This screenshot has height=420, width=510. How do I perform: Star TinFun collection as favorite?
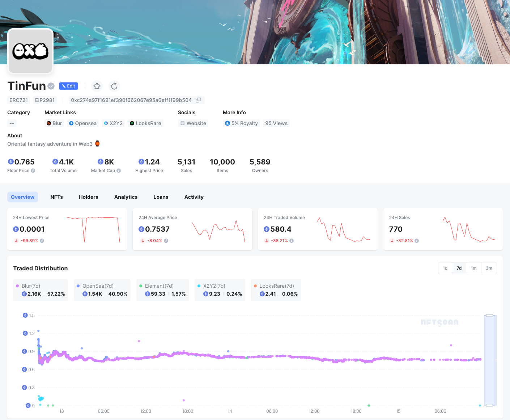coord(97,86)
